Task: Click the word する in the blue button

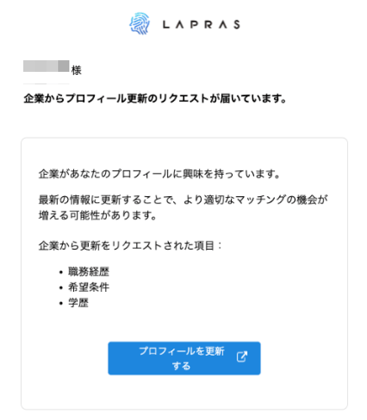Action: tap(181, 366)
